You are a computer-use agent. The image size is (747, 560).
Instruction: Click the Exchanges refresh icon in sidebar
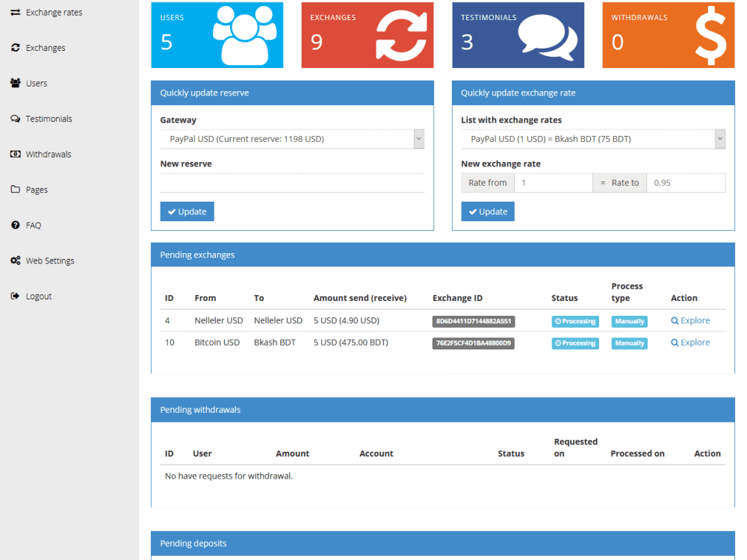pos(15,48)
